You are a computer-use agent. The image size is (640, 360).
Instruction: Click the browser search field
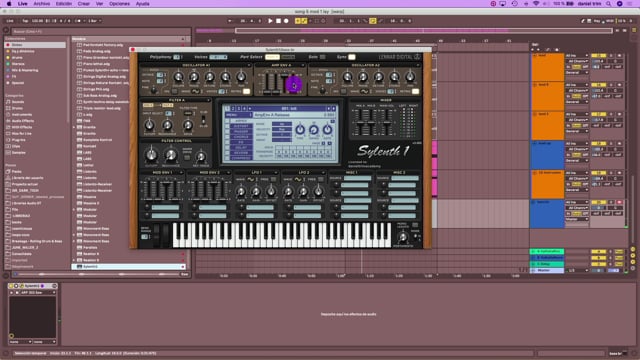[100, 31]
